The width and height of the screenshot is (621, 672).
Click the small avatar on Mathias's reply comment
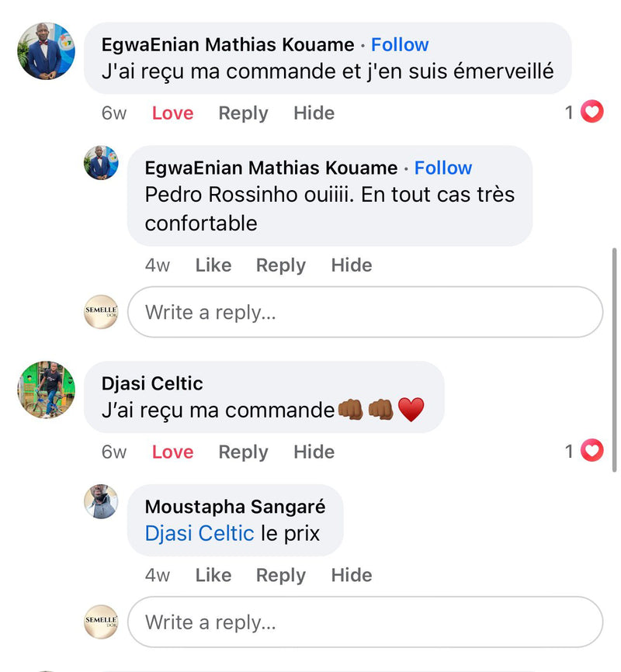[x=101, y=163]
